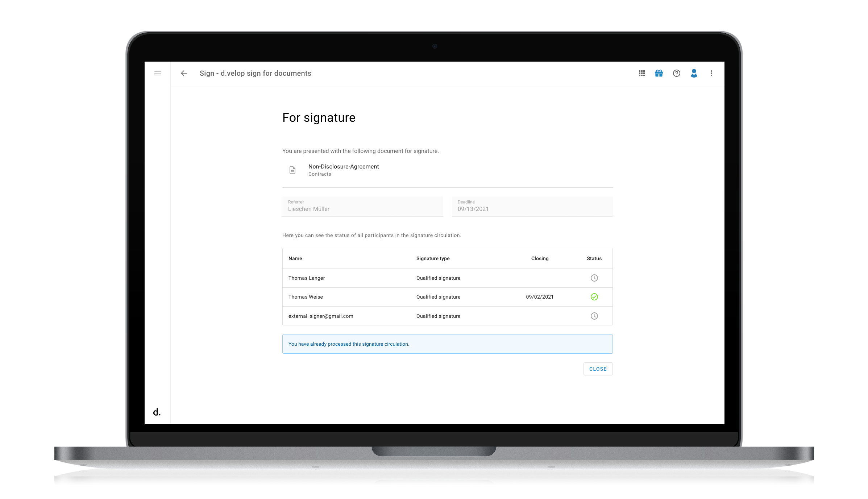Click the gift/rewards icon
The image size is (868, 499).
(x=659, y=73)
